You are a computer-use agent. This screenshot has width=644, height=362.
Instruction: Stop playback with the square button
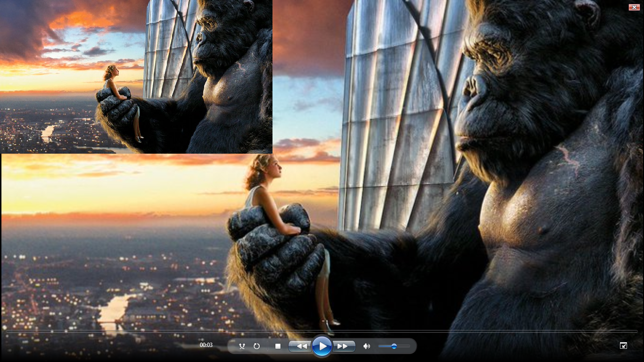[278, 346]
